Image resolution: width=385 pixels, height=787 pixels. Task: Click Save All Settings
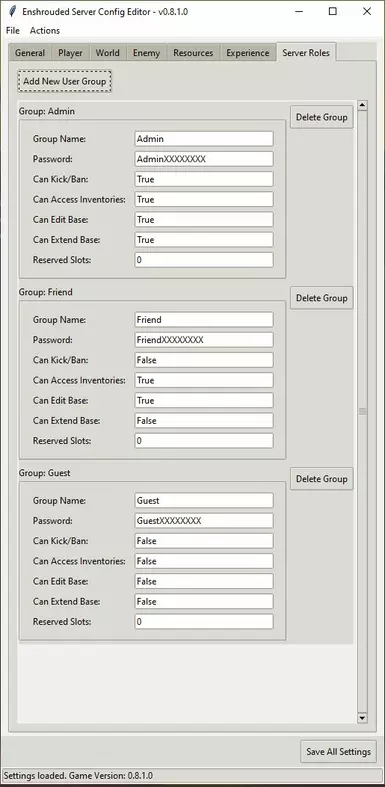coord(338,751)
